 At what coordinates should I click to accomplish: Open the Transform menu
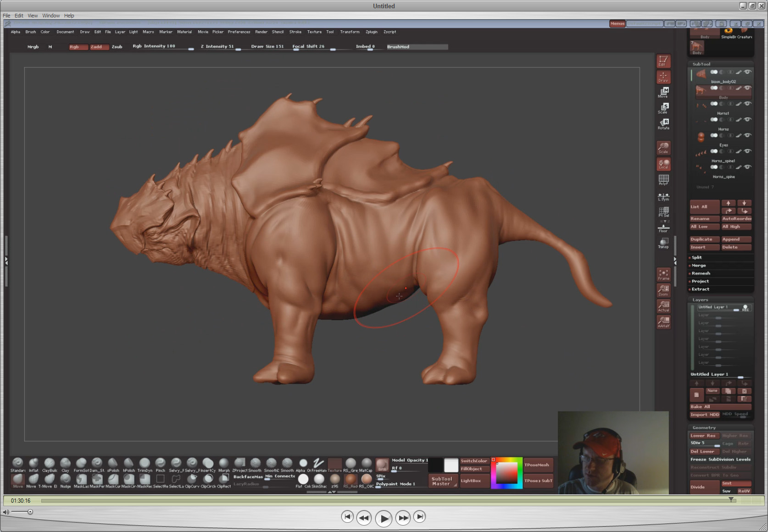(x=350, y=32)
